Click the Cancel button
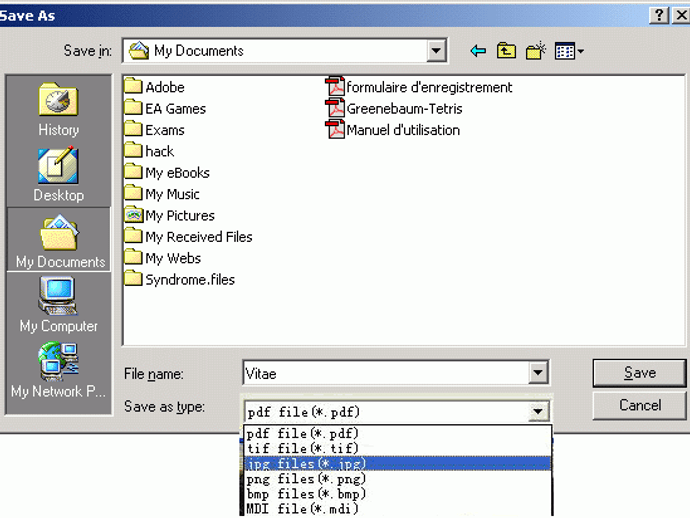The image size is (690, 518). click(639, 405)
